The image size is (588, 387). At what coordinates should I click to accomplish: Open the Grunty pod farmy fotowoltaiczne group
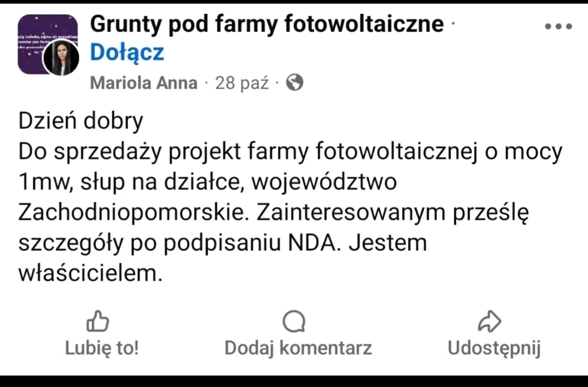tap(267, 24)
